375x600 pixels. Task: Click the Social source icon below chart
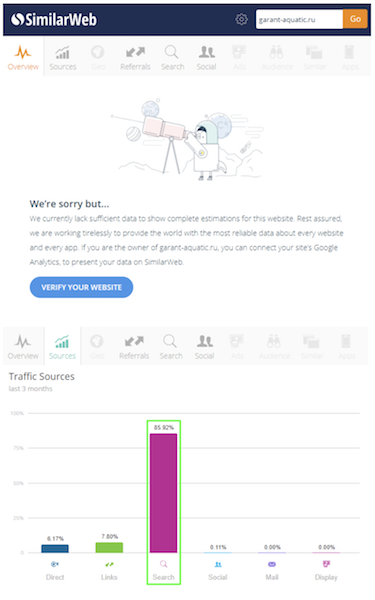pyautogui.click(x=218, y=564)
